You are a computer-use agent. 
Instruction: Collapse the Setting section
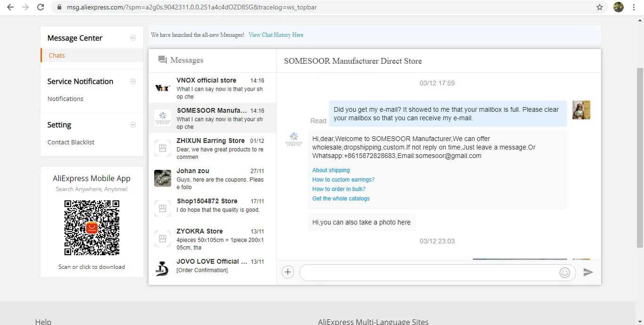pyautogui.click(x=133, y=125)
